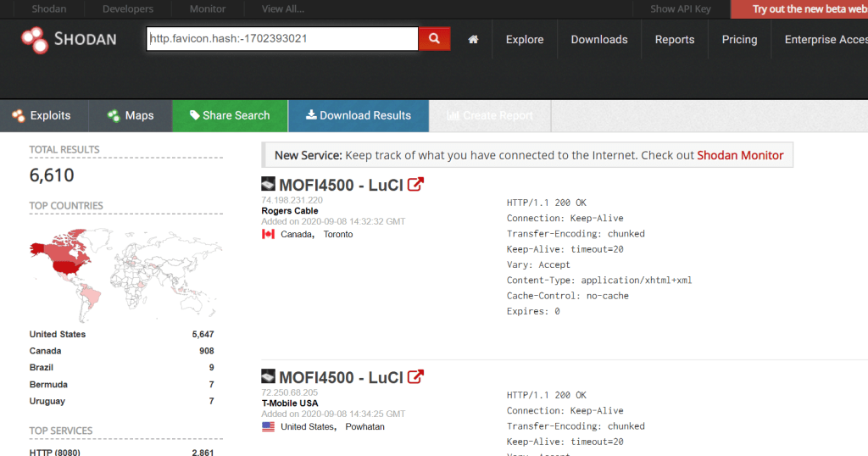Open external link icon for first MOFI4500 result
The image size is (868, 456).
point(415,185)
